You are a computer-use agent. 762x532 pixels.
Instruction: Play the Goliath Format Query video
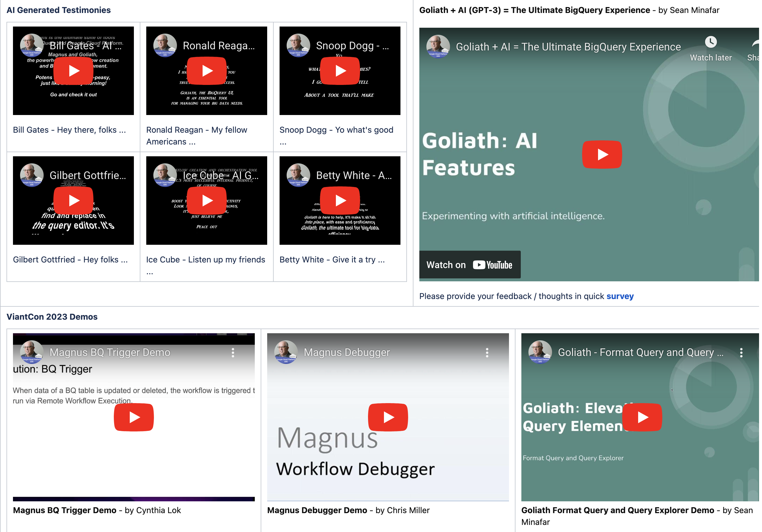pyautogui.click(x=642, y=417)
